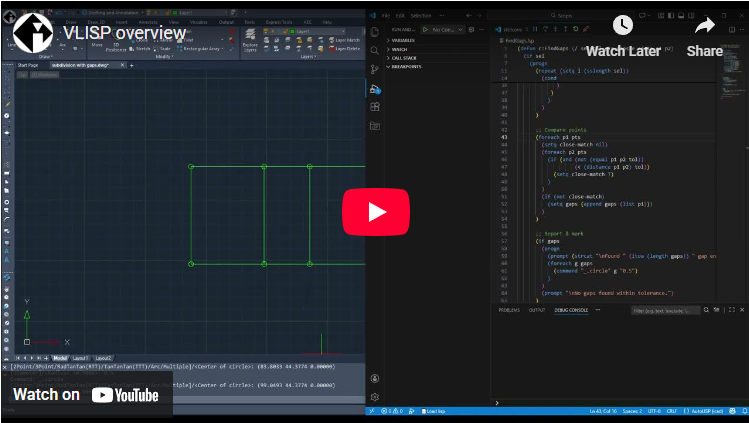The height and width of the screenshot is (423, 749).
Task: Expand the CALL STACK section
Action: coord(403,58)
